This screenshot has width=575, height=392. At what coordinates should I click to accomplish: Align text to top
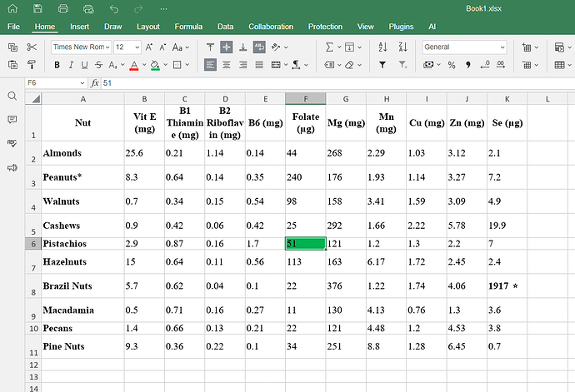(x=210, y=47)
